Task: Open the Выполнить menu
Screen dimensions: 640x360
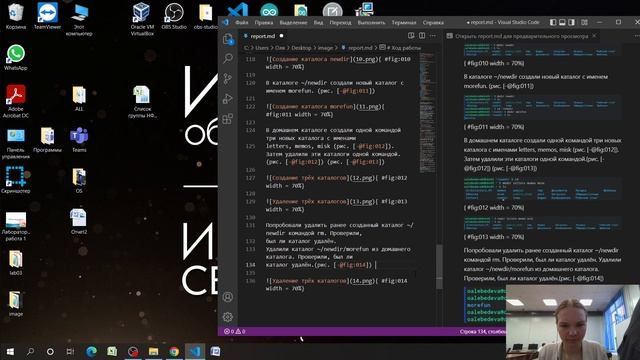Action: pyautogui.click(x=371, y=22)
